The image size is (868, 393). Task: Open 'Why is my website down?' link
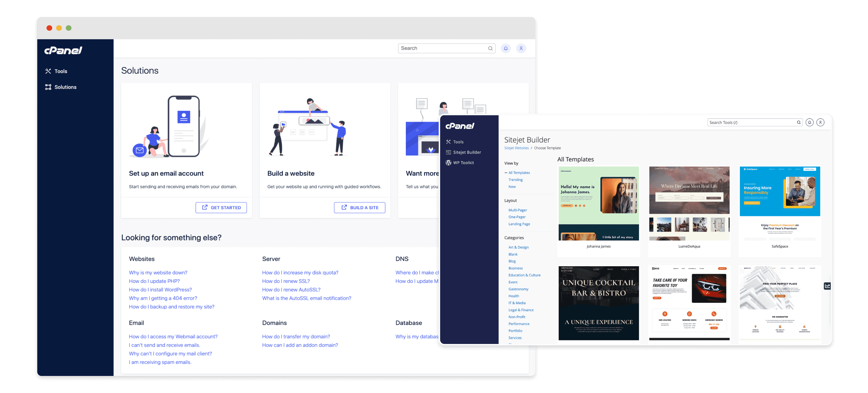click(158, 273)
